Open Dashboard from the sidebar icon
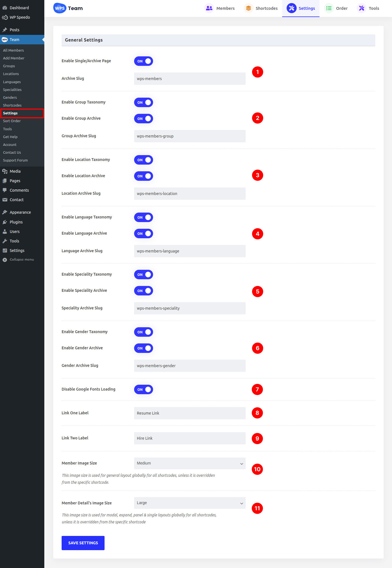Viewport: 392px width, 568px height. point(5,8)
